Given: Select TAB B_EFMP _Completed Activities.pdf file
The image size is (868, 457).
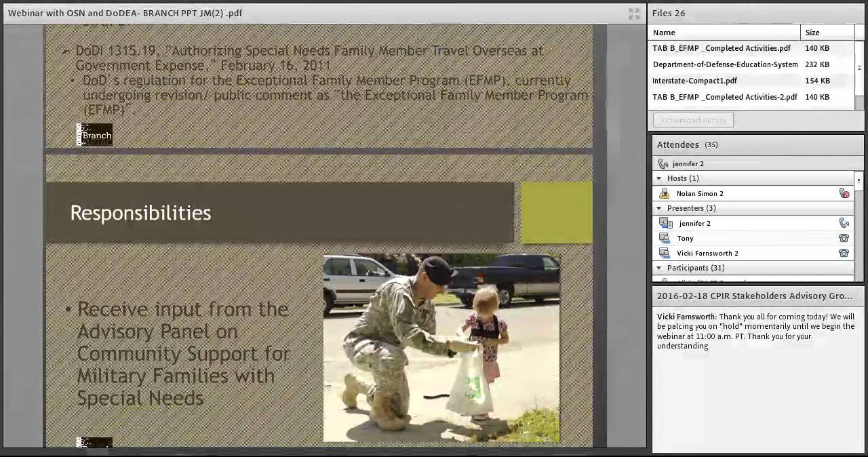Looking at the screenshot, I should tap(722, 48).
